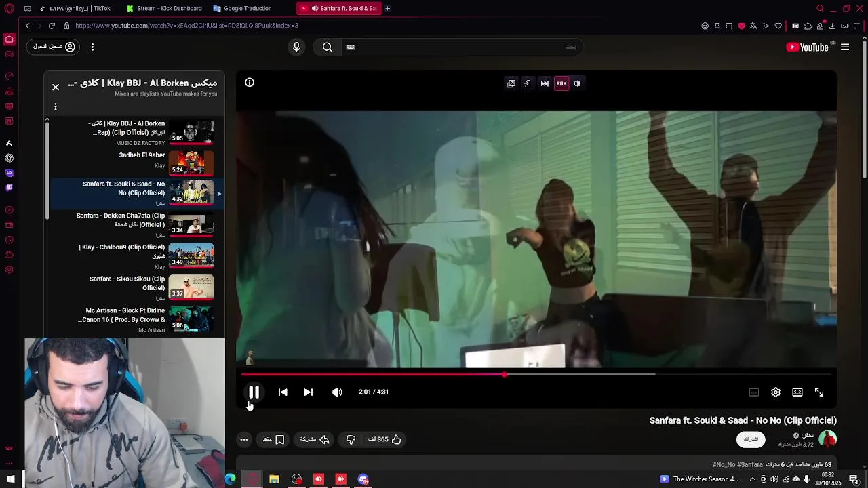
Task: Open Windows Start menu
Action: (10, 479)
